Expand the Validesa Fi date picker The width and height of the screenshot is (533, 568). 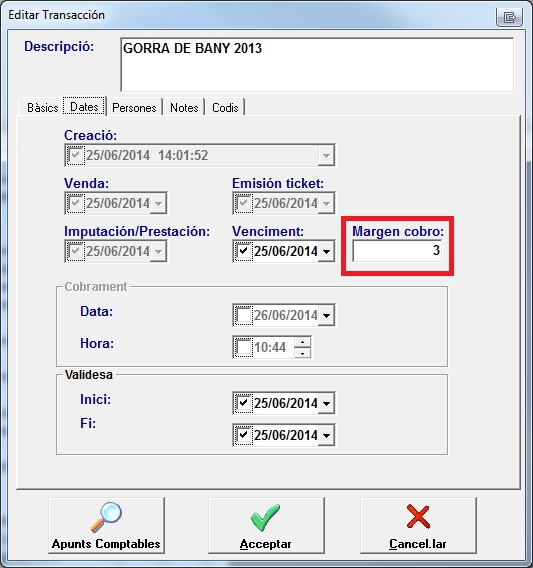[326, 435]
